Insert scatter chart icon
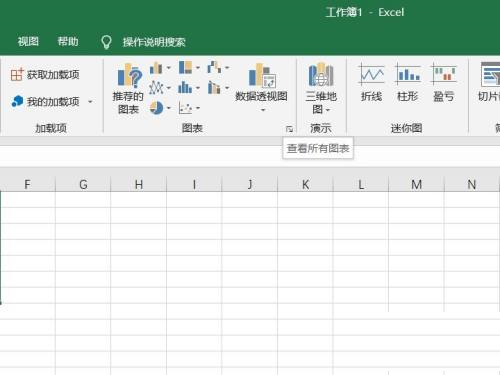This screenshot has width=500, height=375. click(185, 108)
